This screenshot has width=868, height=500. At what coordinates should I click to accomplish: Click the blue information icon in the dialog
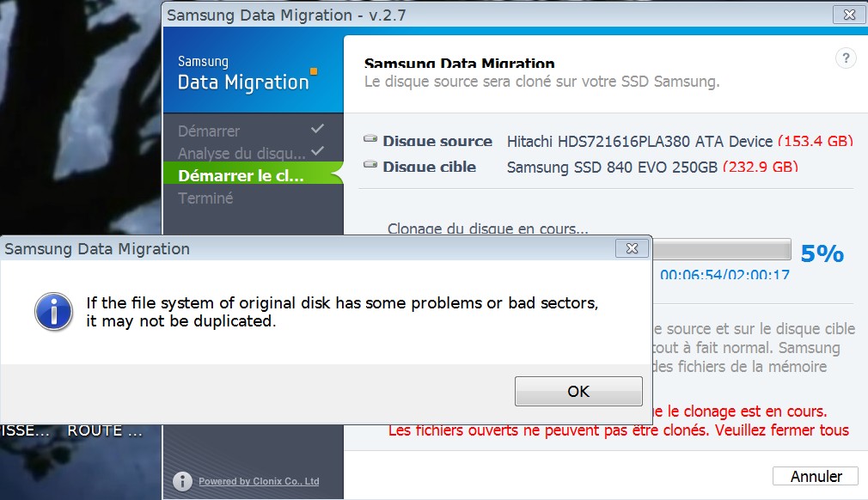coord(53,311)
